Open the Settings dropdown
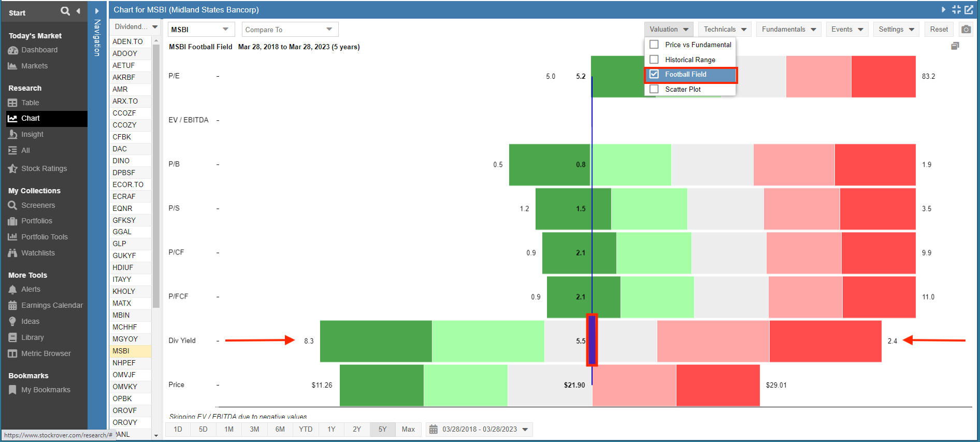The height and width of the screenshot is (442, 980). [x=896, y=30]
